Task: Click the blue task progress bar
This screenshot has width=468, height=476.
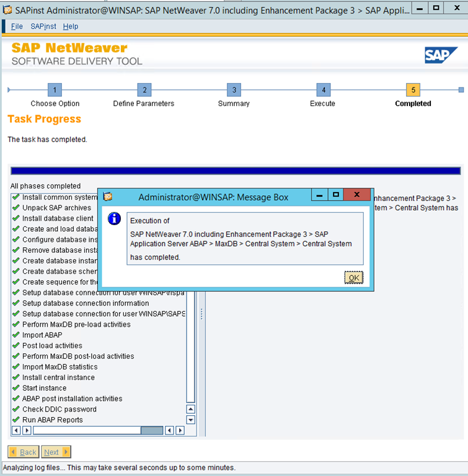Action: (236, 171)
